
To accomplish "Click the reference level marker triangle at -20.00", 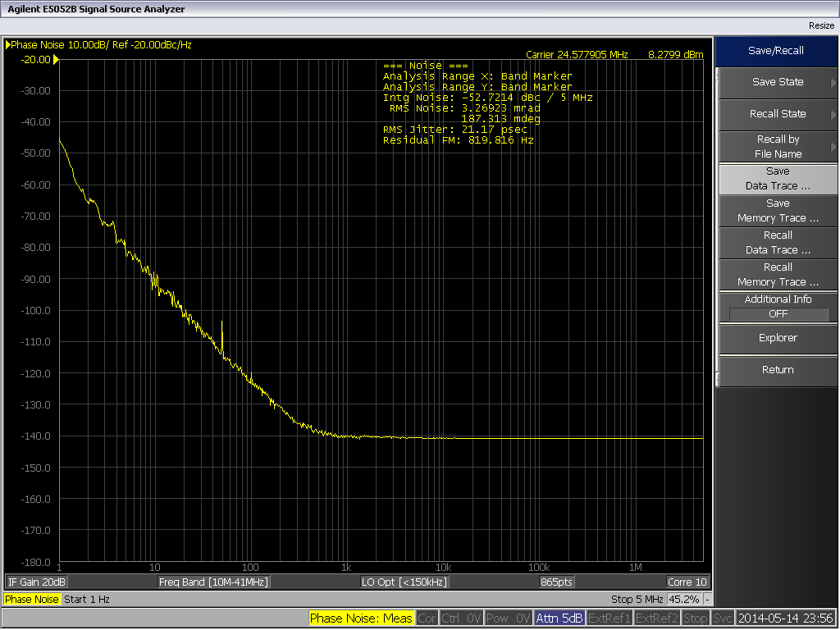I will point(56,59).
